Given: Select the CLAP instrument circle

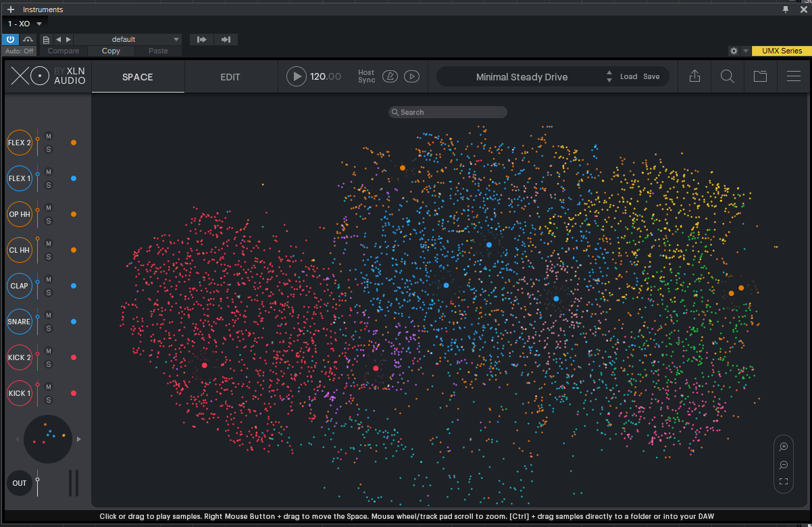Looking at the screenshot, I should point(20,286).
